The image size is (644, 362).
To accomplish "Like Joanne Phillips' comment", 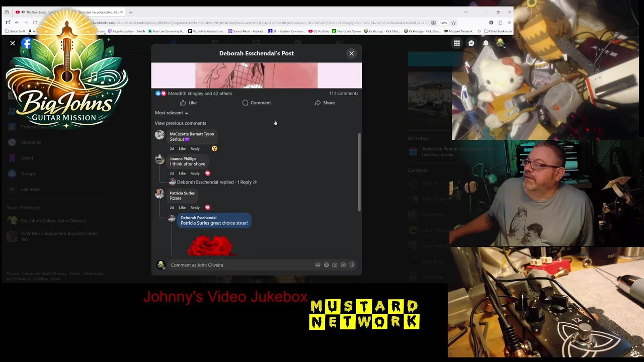I will [x=182, y=173].
